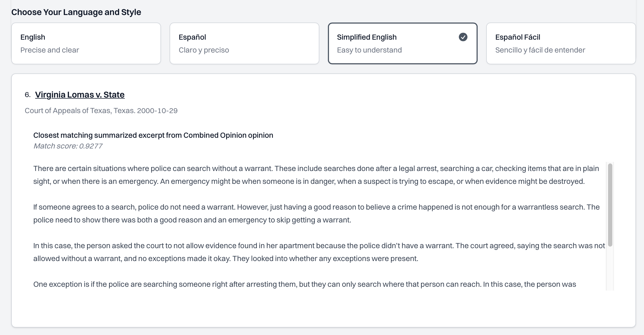This screenshot has height=335, width=644.
Task: Click the 'Choose Your Language and Style' heading
Action: (x=76, y=12)
